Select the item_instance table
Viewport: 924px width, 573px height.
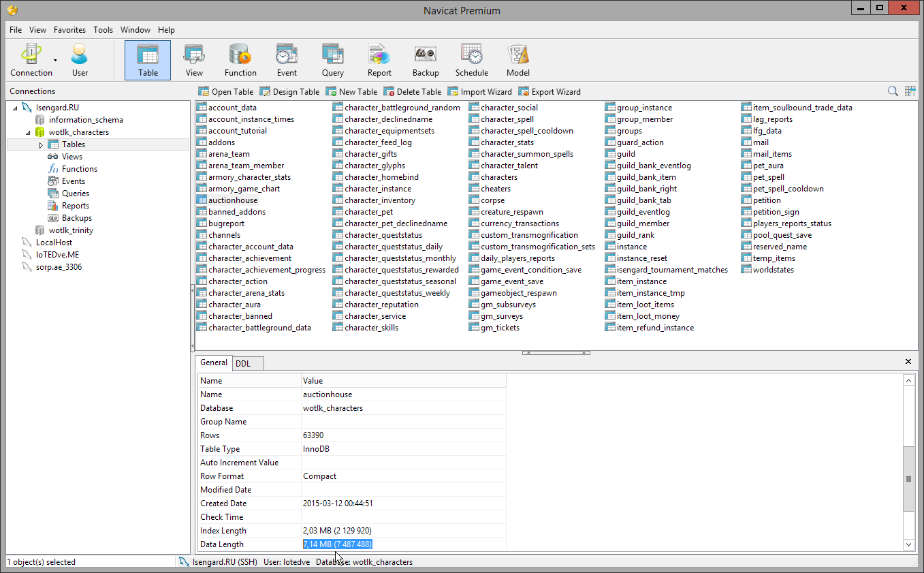click(x=641, y=281)
